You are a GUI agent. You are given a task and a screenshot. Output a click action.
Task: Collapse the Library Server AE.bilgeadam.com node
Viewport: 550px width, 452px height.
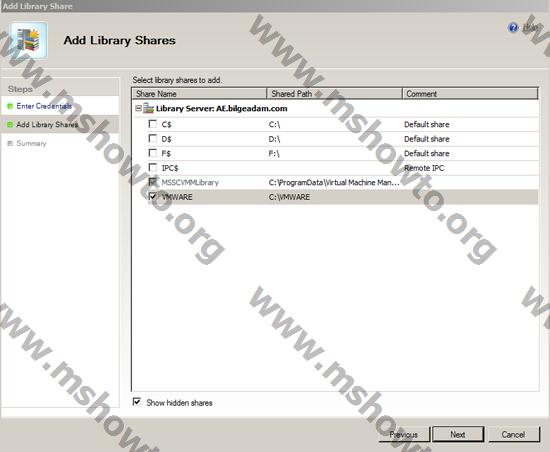(x=138, y=108)
